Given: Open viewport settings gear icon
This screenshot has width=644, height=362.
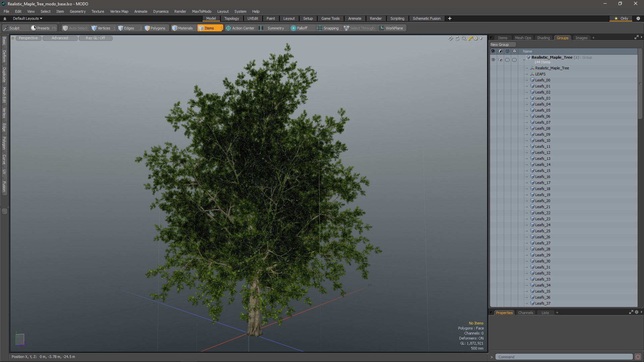Looking at the screenshot, I should coord(476,38).
